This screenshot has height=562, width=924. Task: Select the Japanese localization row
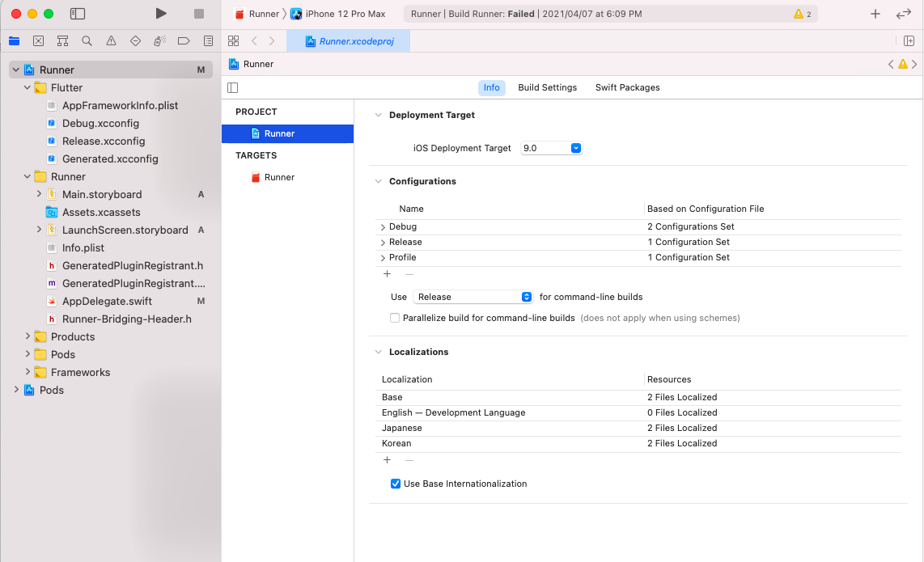638,429
